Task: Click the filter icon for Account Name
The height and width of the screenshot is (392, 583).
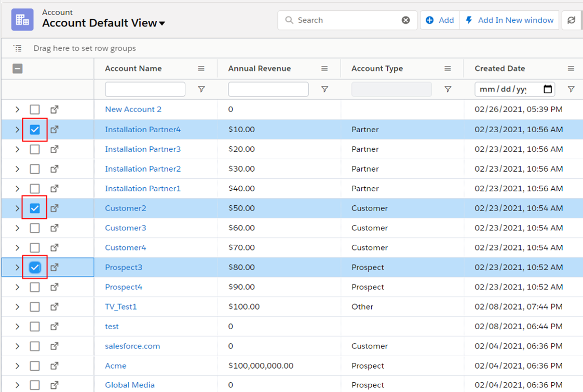Action: click(x=201, y=89)
